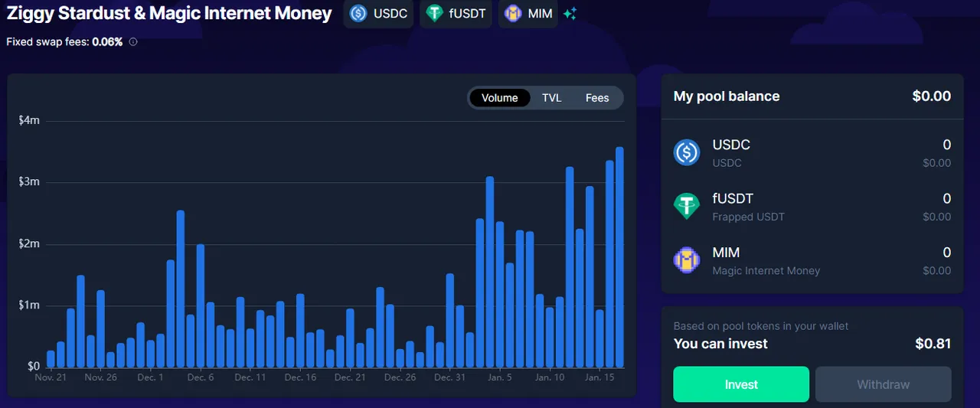
Task: Select the Volume chart tab
Action: pos(500,98)
